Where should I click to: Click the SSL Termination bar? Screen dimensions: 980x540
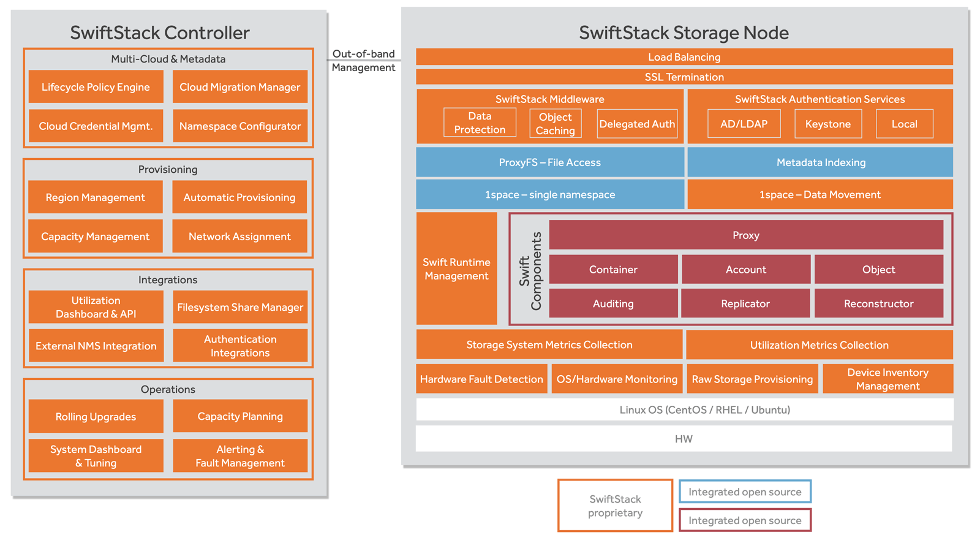[684, 77]
